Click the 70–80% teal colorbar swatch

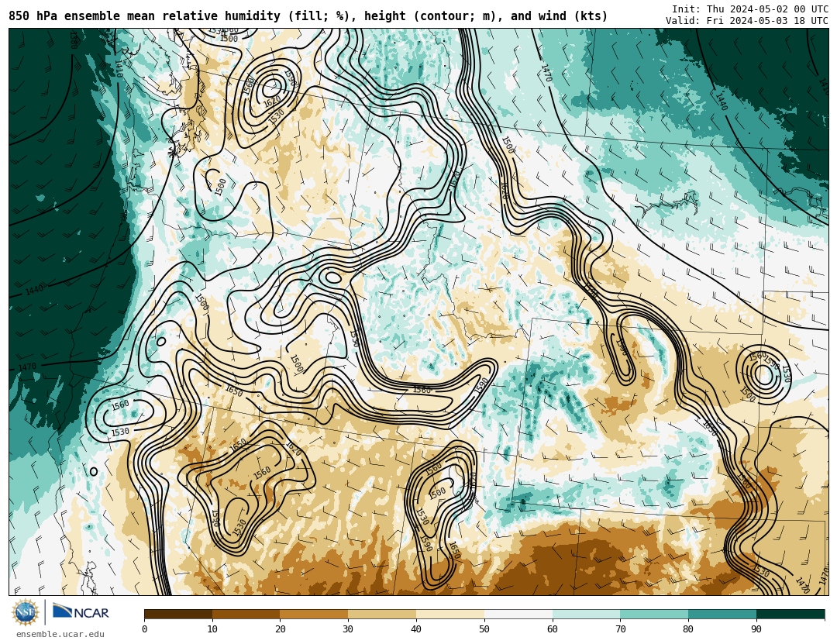[654, 614]
